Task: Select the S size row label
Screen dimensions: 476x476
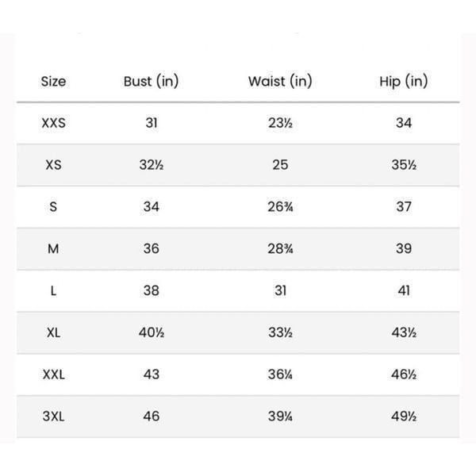Action: click(53, 207)
